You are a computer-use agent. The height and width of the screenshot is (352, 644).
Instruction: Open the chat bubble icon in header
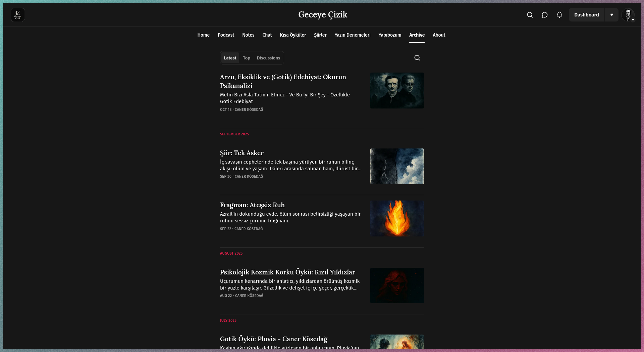(545, 15)
